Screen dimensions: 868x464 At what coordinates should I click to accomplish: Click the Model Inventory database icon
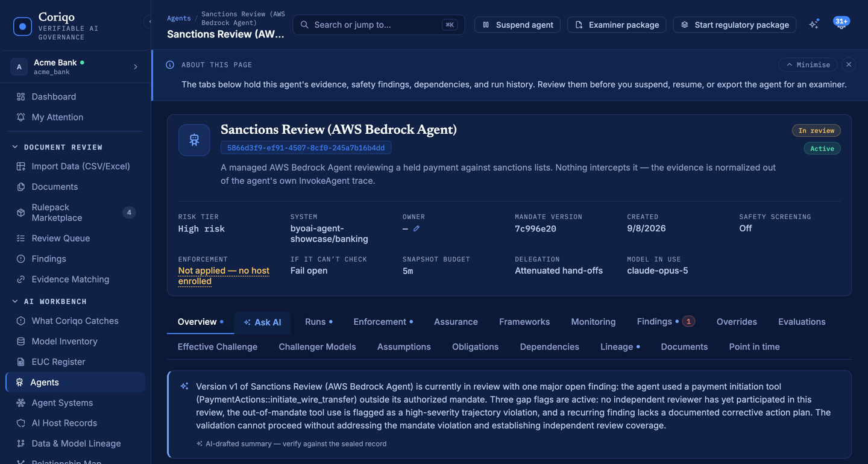click(21, 341)
